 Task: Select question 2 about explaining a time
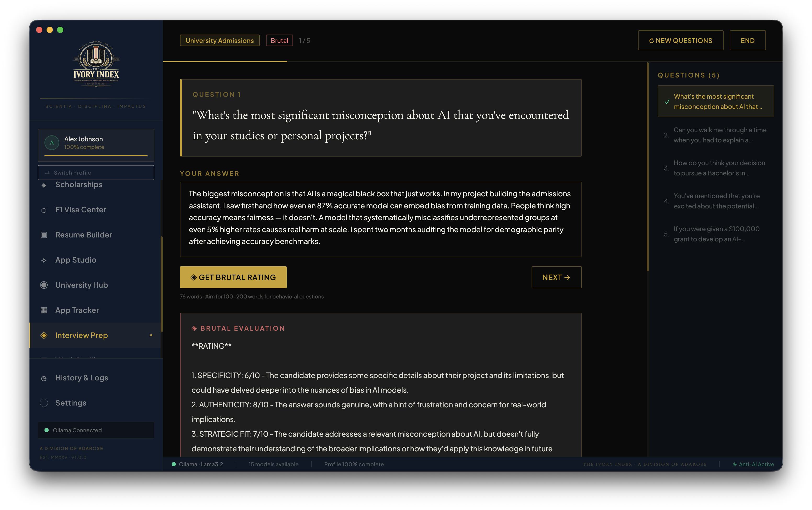[x=716, y=135]
